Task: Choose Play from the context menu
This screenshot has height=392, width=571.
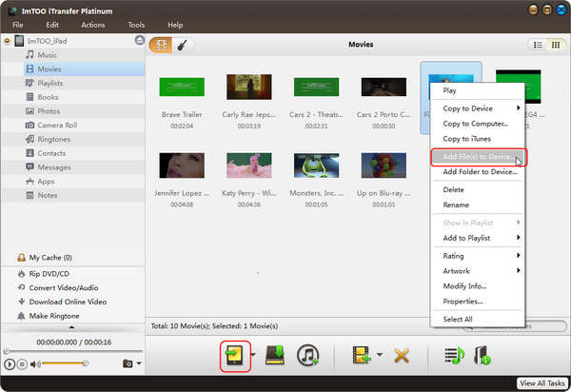Action: [477, 90]
